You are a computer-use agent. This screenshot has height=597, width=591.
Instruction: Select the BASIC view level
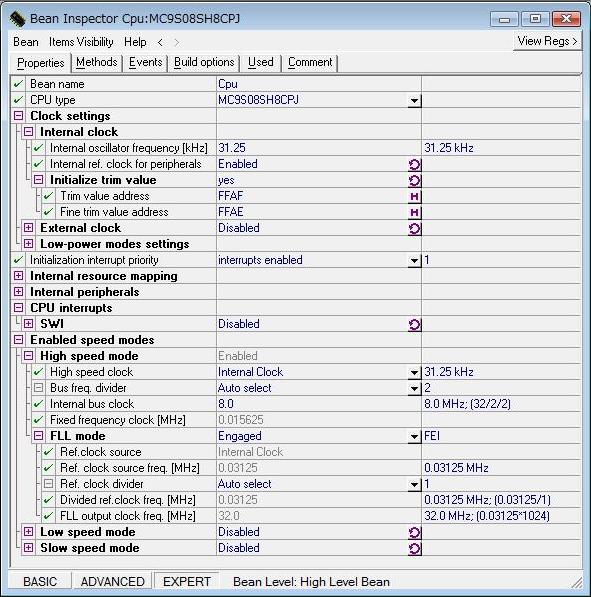click(x=40, y=581)
